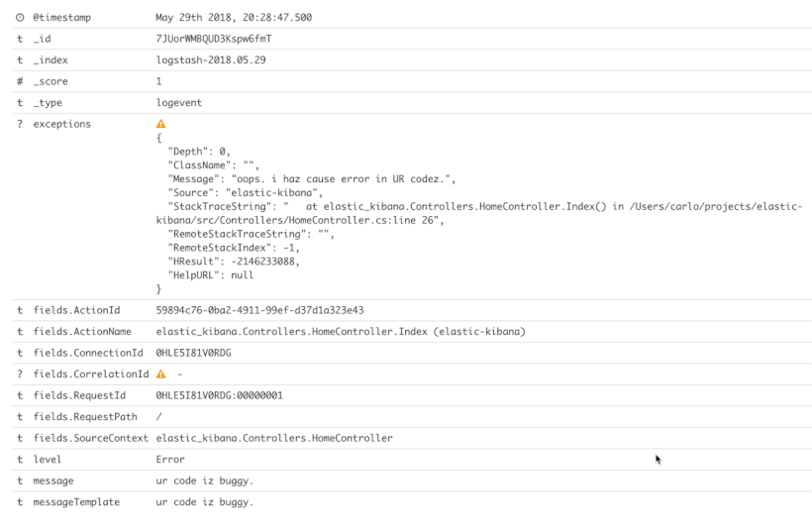Screen dimensions: 812x531
Task: Click the _score value 1
Action: [159, 81]
